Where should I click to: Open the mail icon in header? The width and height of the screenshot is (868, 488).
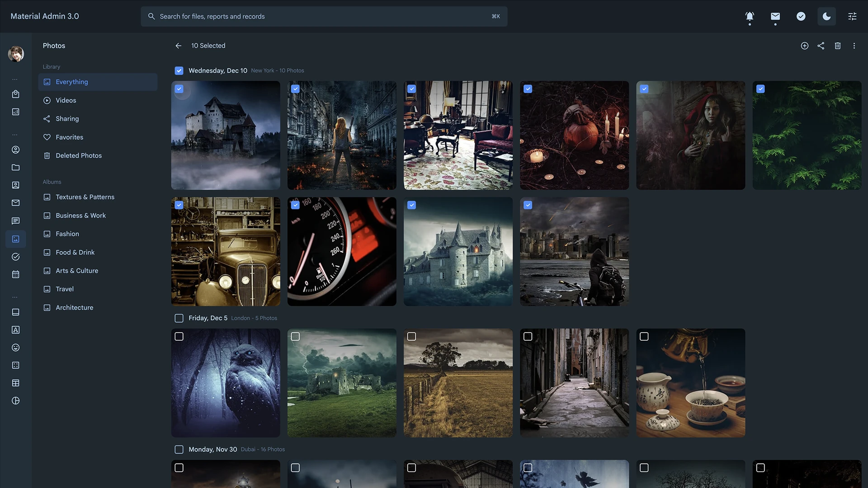click(775, 17)
